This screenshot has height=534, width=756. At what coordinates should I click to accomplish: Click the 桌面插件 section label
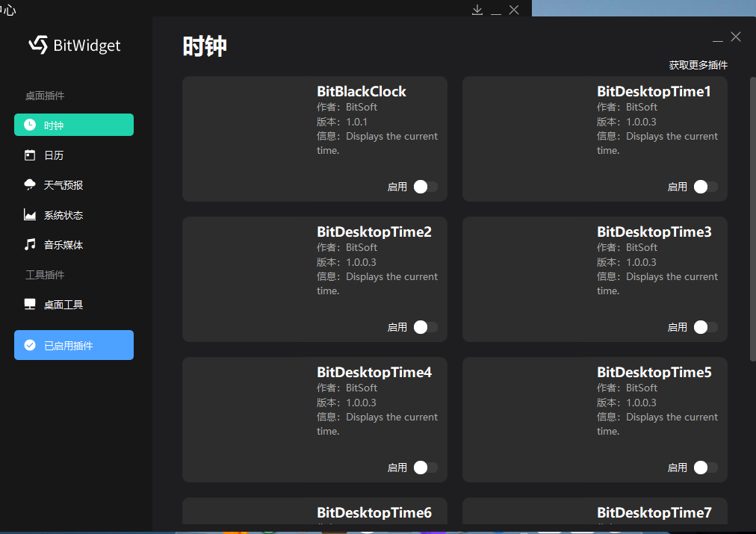point(45,96)
